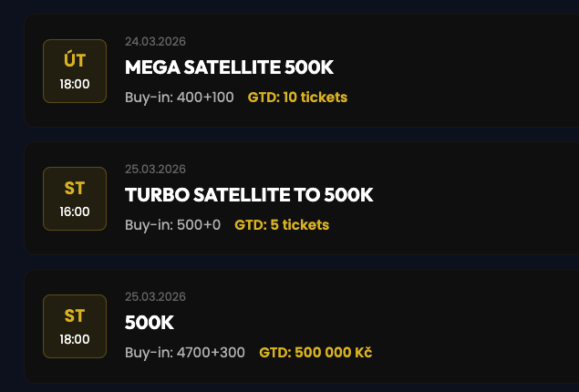This screenshot has width=579, height=392.
Task: Click the Buy-in: 4700+300 text
Action: pos(185,352)
